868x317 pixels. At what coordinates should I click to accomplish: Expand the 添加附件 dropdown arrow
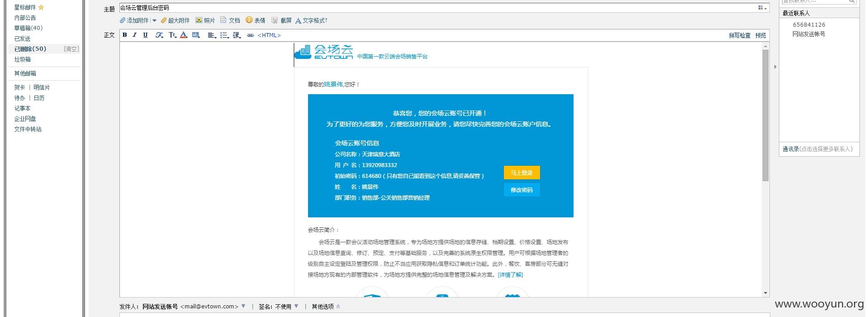(x=154, y=20)
